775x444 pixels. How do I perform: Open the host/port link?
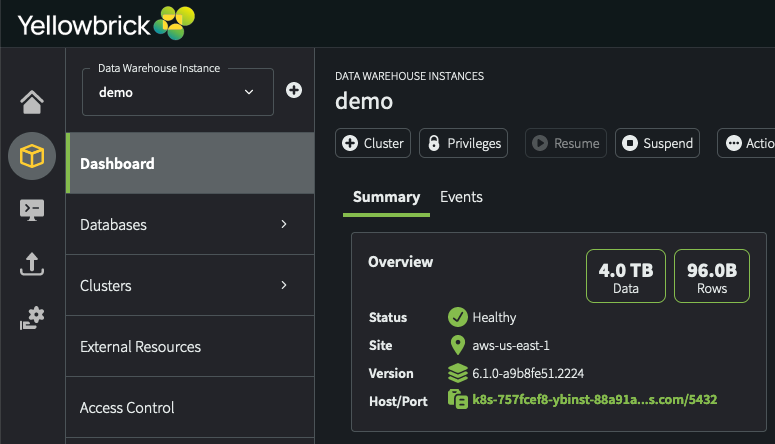[x=595, y=399]
